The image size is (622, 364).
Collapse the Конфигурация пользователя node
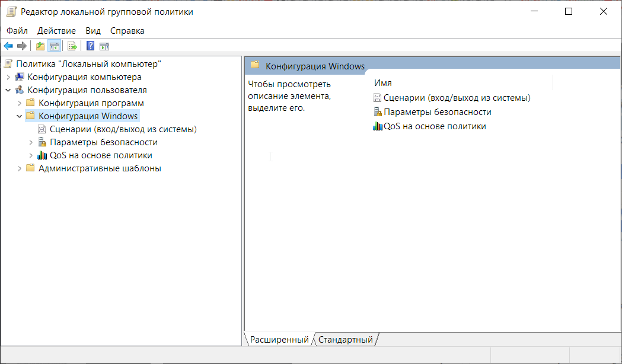tap(8, 90)
